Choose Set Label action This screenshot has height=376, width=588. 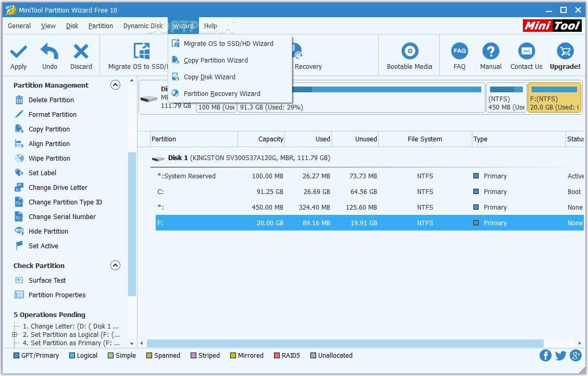(x=42, y=173)
